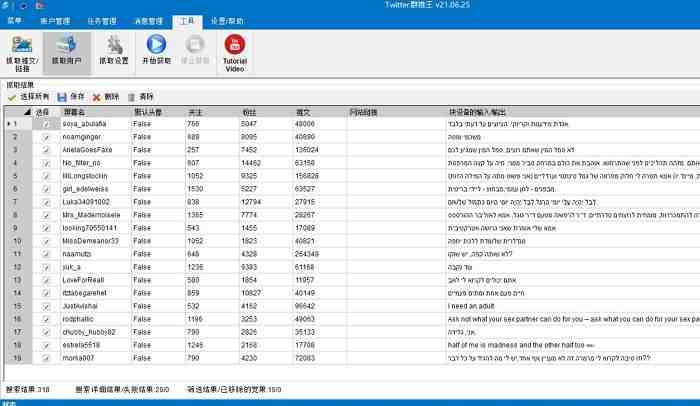
Task: Sort by the screen name column header
Action: tap(96, 112)
